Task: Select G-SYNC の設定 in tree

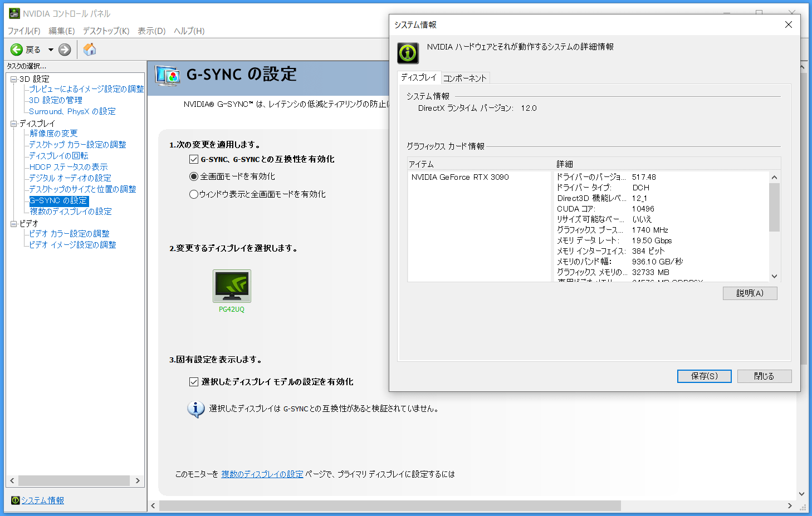Action: [58, 200]
